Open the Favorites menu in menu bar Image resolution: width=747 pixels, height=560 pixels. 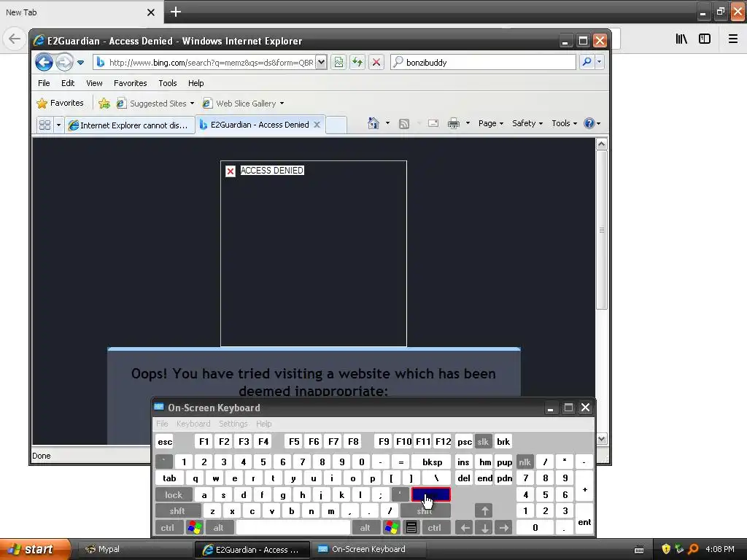pos(130,83)
